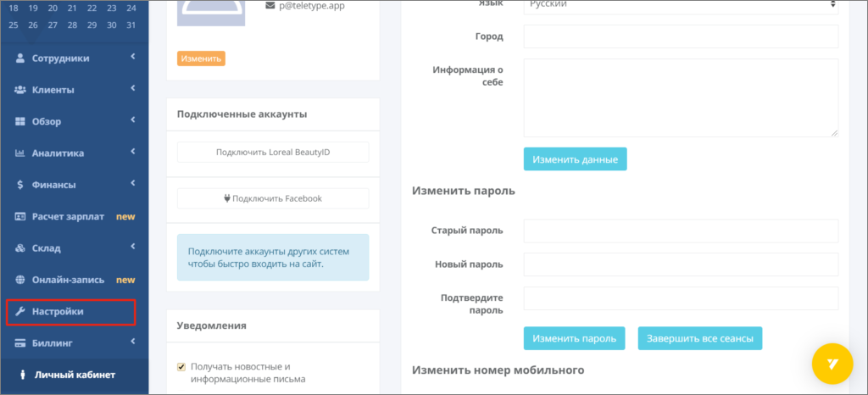
Task: Click the Финансы dollar icon
Action: point(21,185)
